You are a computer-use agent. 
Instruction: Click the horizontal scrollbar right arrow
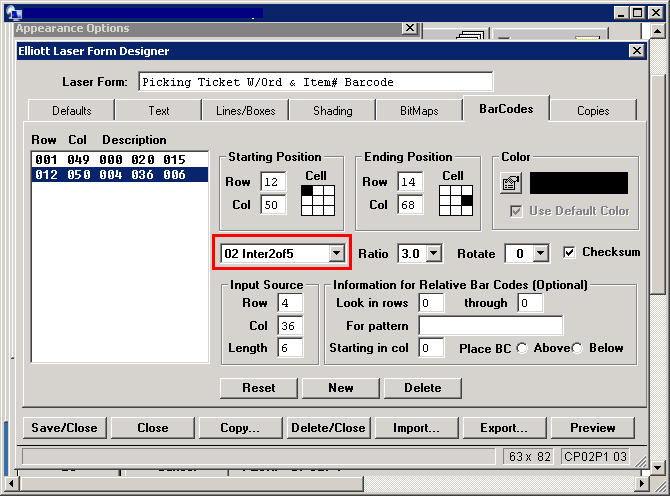tap(642, 484)
